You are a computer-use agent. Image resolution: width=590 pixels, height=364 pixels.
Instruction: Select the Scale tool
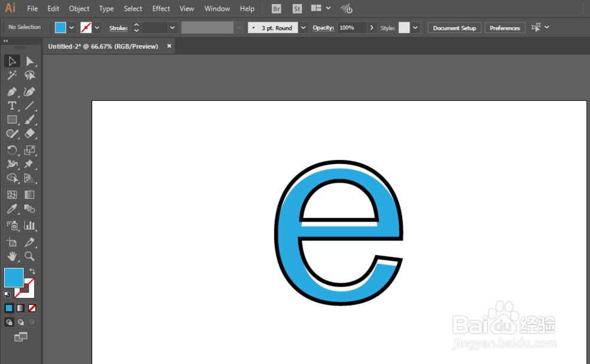[x=29, y=150]
